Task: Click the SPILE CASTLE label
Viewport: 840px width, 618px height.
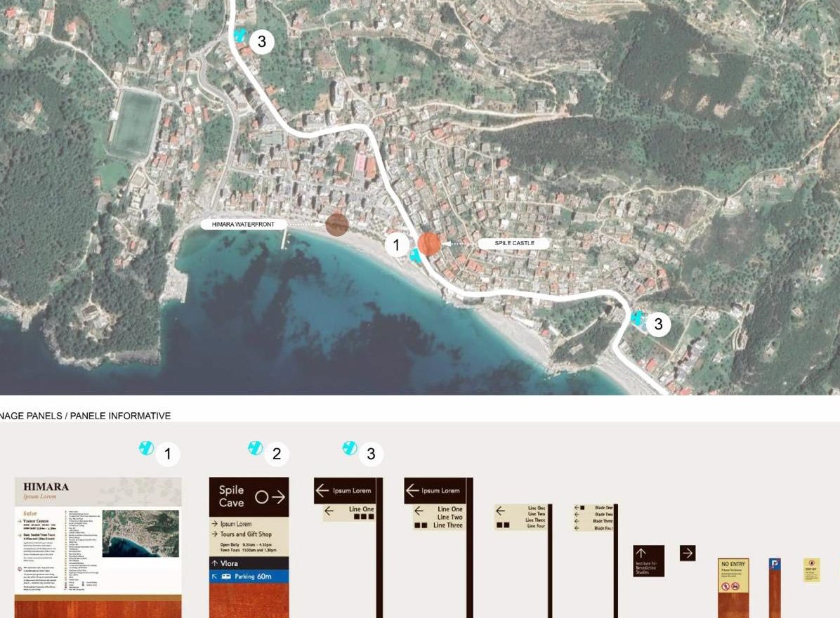Action: tap(514, 243)
